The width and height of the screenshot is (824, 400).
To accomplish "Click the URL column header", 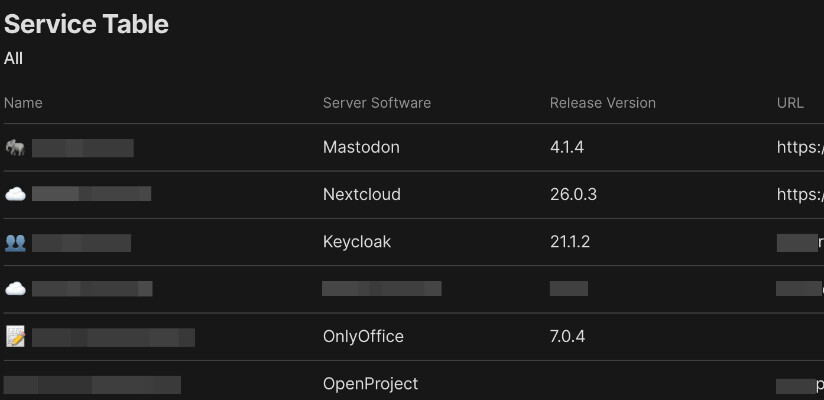I will (790, 103).
